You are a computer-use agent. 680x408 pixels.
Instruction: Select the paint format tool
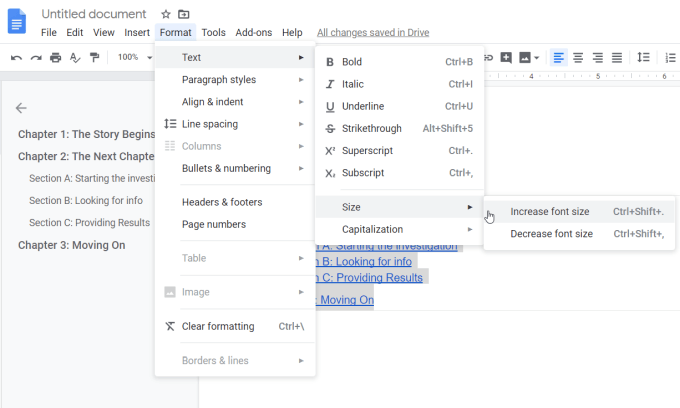coord(94,57)
